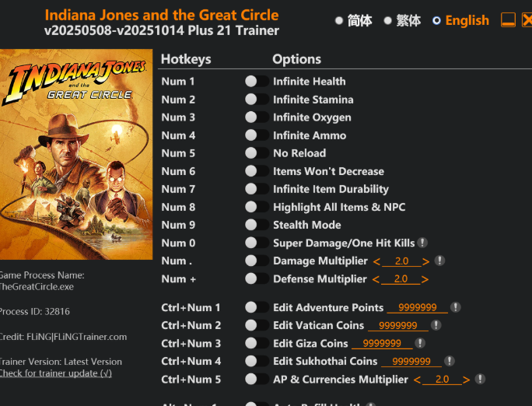Turn on Infinite Ammo
Image resolution: width=532 pixels, height=406 pixels.
(x=257, y=135)
